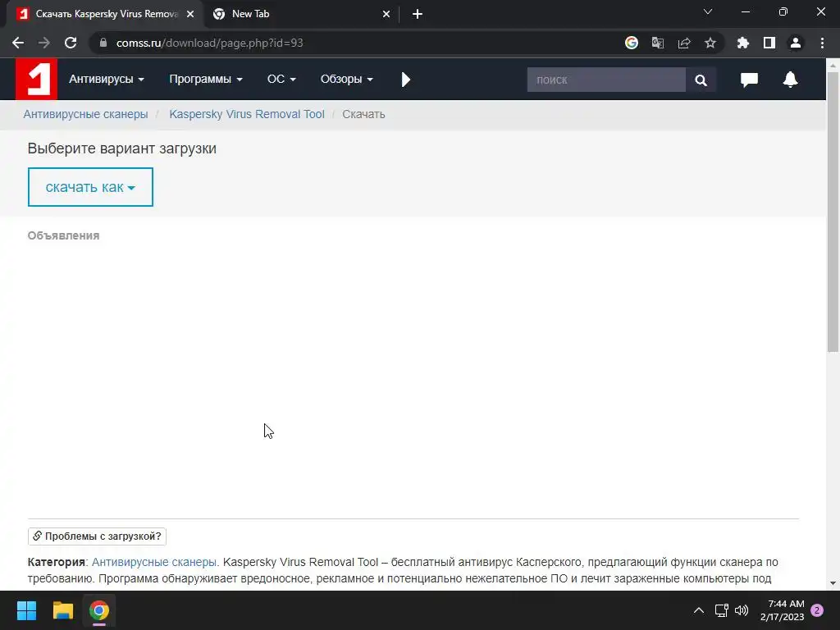This screenshot has height=630, width=840.
Task: Click Kaspersky Virus Removal Tool breadcrumb
Action: (247, 114)
